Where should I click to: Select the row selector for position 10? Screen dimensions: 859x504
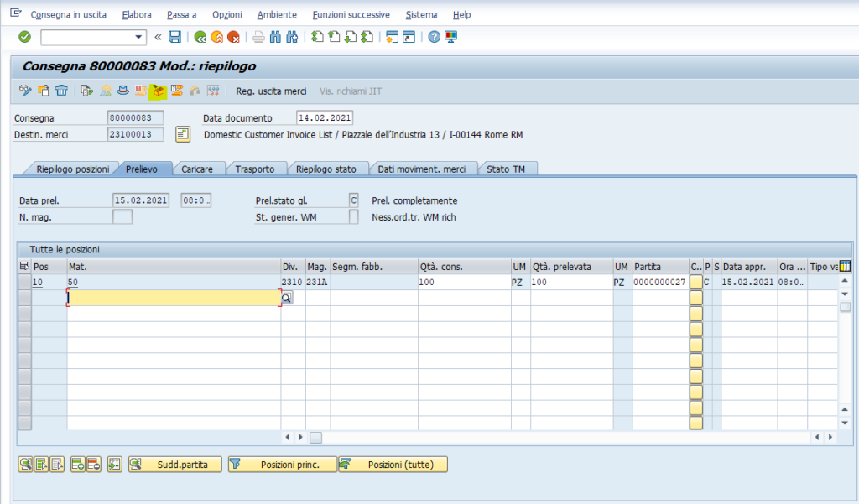pyautogui.click(x=24, y=282)
